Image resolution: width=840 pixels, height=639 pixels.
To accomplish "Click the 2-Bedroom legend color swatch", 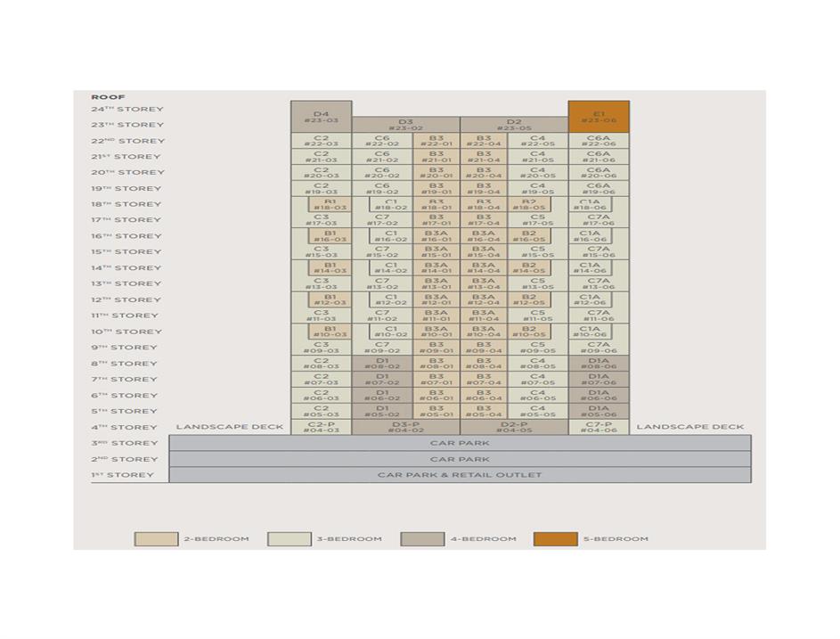I will [156, 539].
